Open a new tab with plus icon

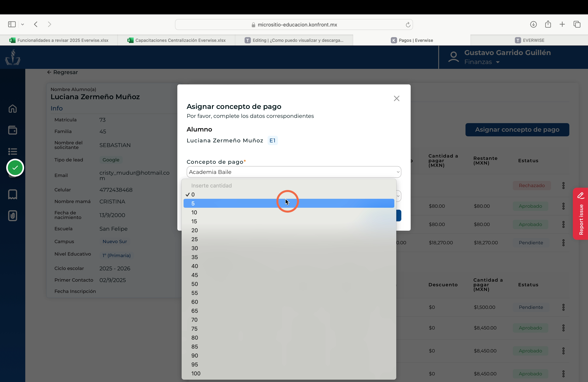562,24
